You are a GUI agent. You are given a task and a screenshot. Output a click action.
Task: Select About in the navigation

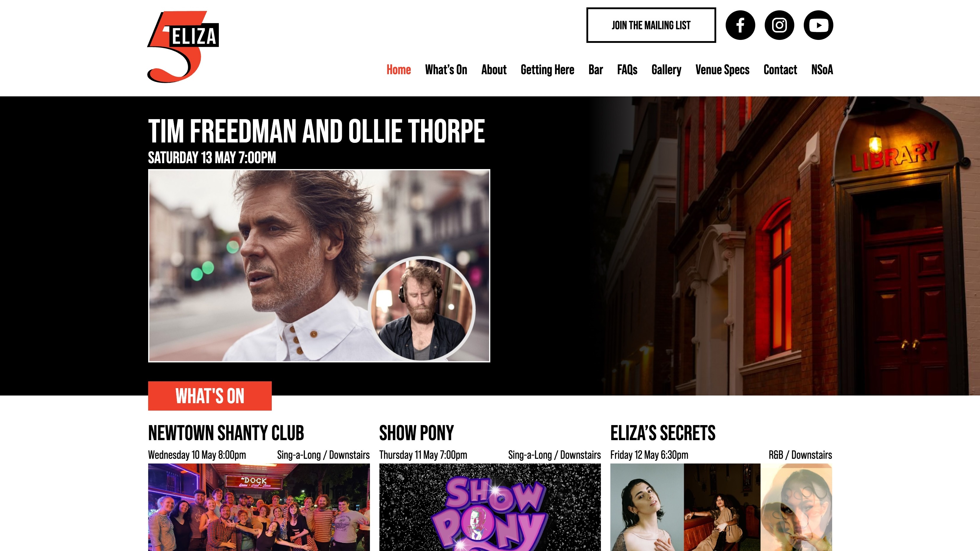point(494,69)
